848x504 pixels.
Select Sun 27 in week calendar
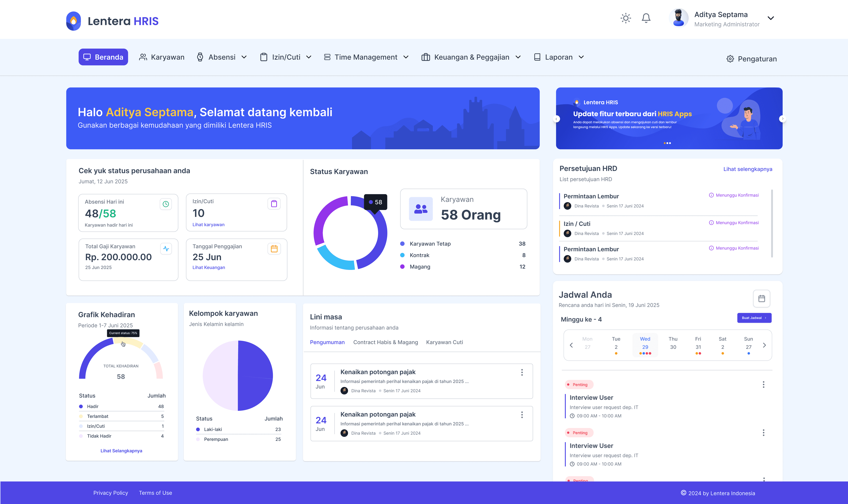click(748, 345)
